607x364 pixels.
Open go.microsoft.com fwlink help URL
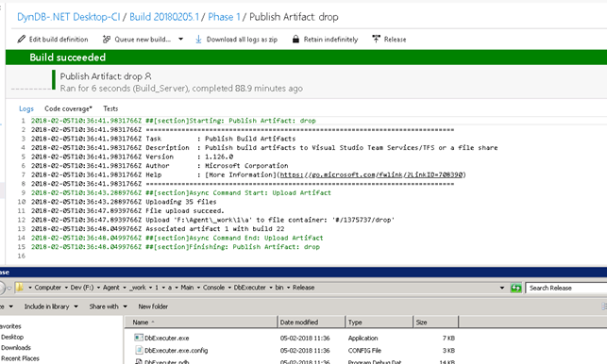(x=372, y=174)
